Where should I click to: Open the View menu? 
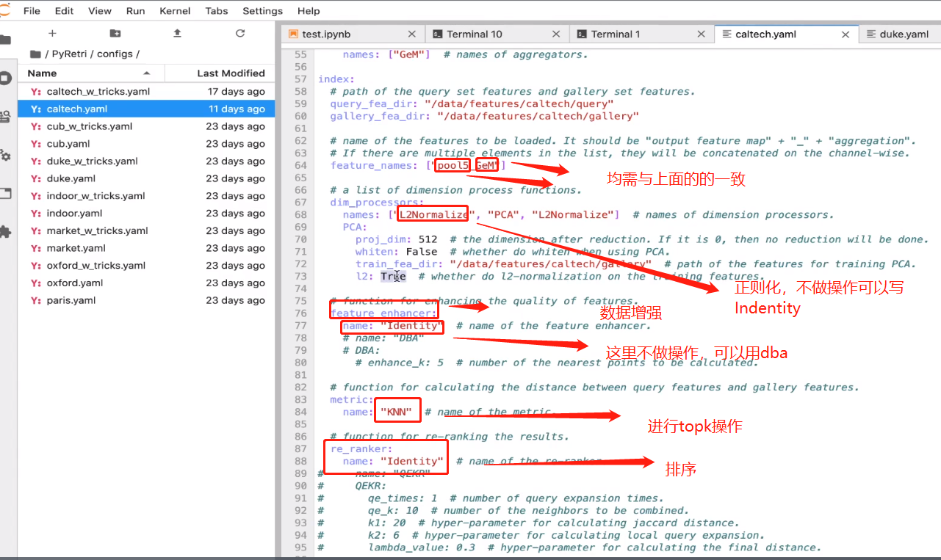(100, 11)
